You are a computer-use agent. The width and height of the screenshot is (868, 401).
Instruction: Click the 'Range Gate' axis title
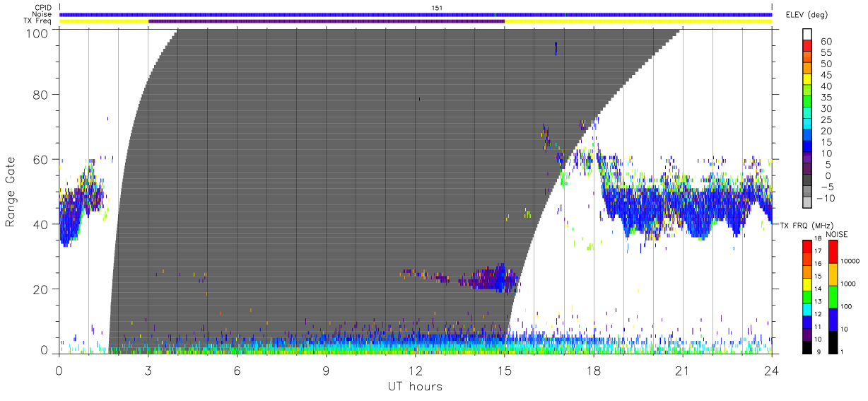pos(11,192)
